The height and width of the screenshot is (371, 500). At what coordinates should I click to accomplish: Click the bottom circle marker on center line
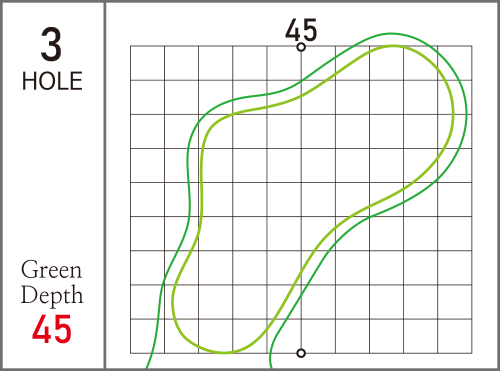[x=301, y=353]
